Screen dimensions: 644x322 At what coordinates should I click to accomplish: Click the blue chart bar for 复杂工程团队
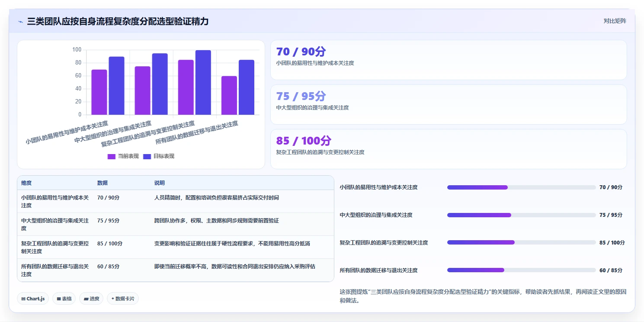point(203,82)
